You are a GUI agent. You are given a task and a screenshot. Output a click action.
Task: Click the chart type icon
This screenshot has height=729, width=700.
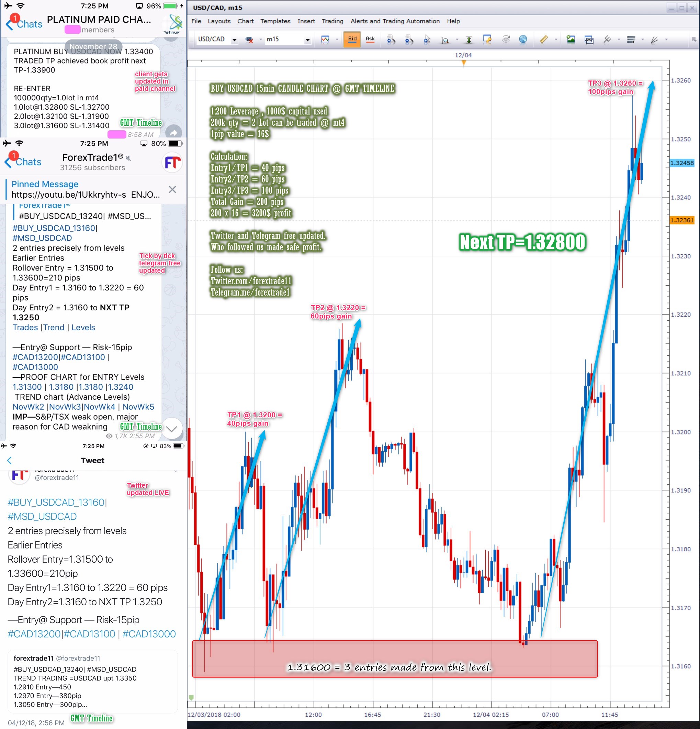coord(325,40)
